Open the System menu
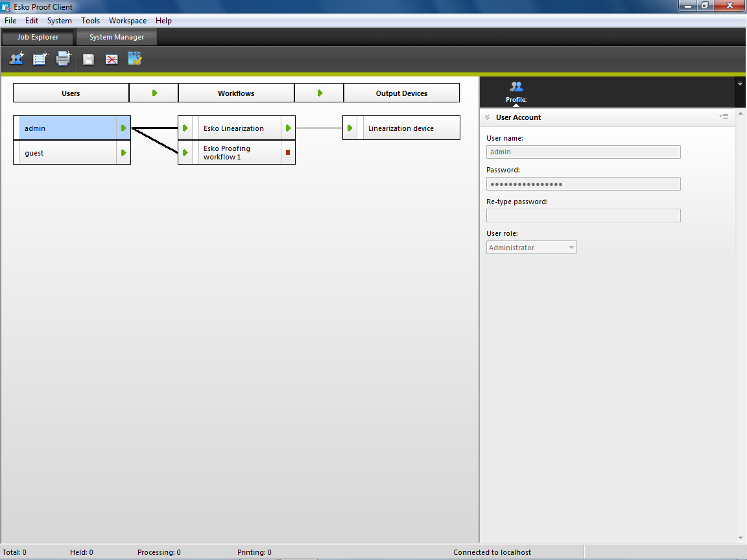This screenshot has width=747, height=560. coord(60,21)
